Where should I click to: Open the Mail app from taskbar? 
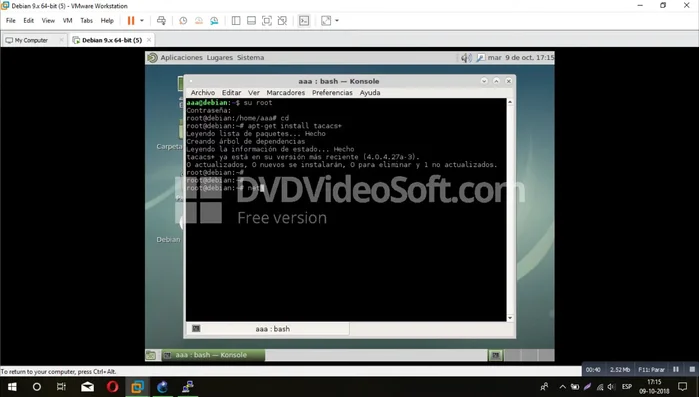87,387
